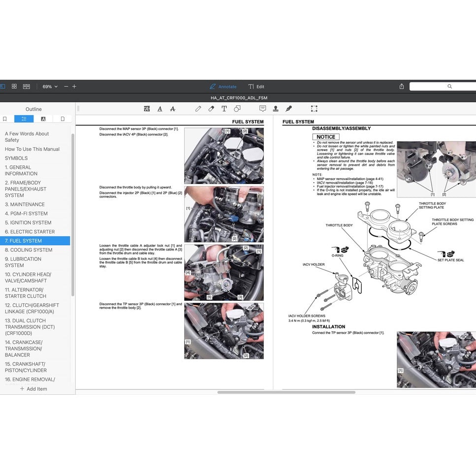476x476 pixels.
Task: Switch sidebar to Annotations list view
Action: tap(43, 119)
